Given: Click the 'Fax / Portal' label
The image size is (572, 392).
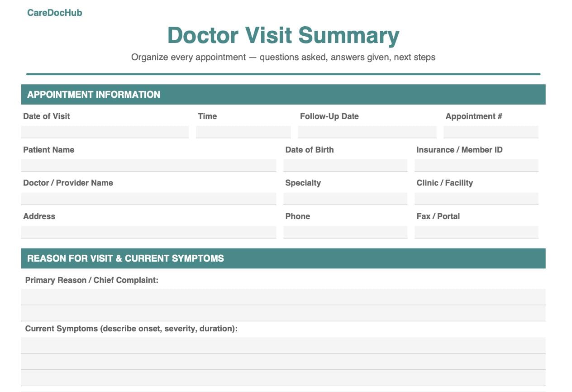Looking at the screenshot, I should coord(438,216).
